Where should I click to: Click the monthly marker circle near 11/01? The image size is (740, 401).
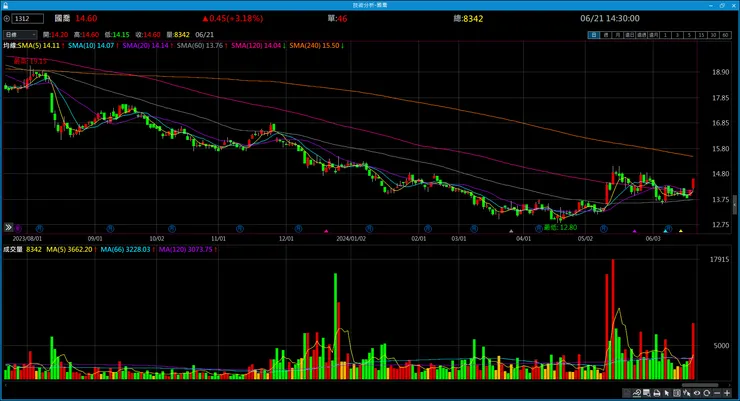[x=239, y=229]
